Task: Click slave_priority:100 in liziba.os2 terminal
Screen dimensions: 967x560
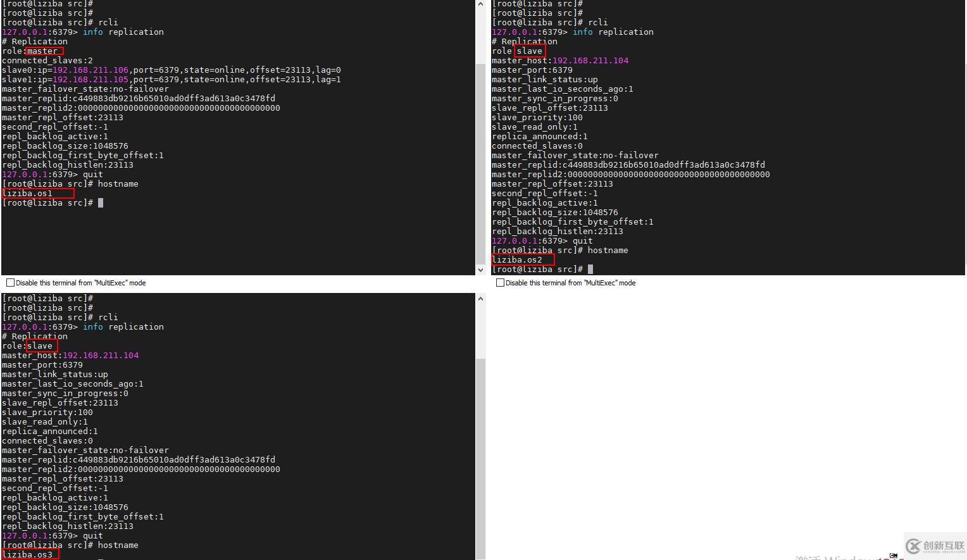Action: click(x=537, y=118)
